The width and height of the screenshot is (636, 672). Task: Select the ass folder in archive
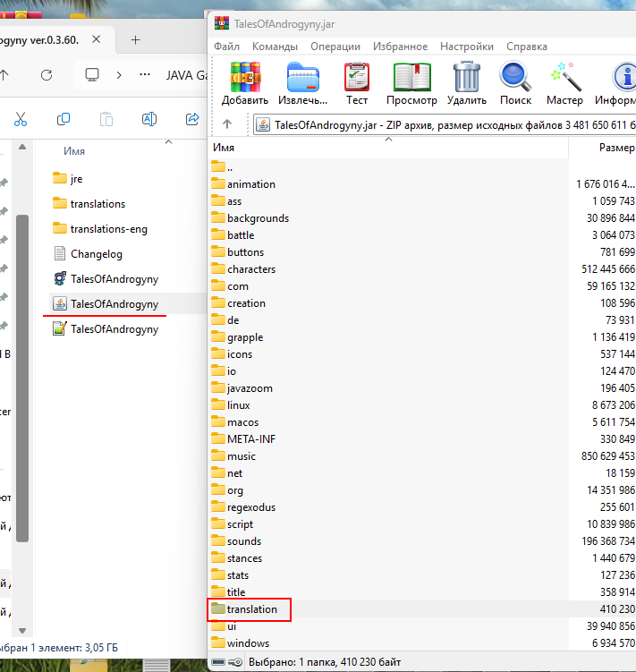tap(226, 201)
